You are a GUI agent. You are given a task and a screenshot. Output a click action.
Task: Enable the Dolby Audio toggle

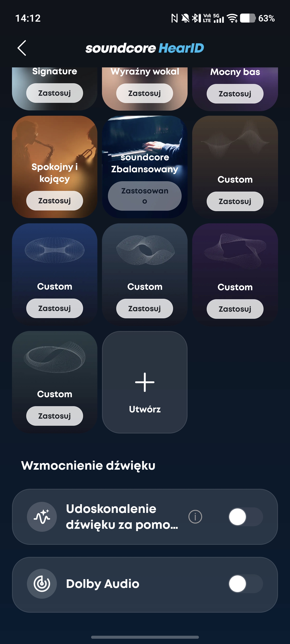[245, 584]
